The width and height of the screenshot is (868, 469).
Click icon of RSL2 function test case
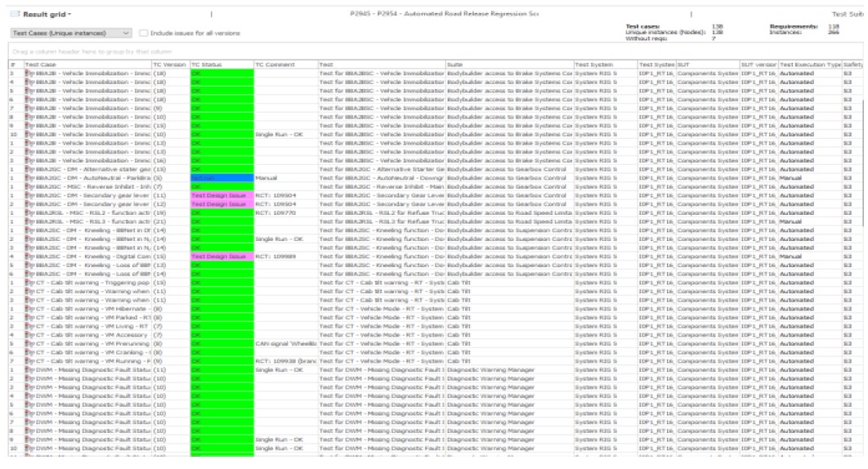coord(29,213)
